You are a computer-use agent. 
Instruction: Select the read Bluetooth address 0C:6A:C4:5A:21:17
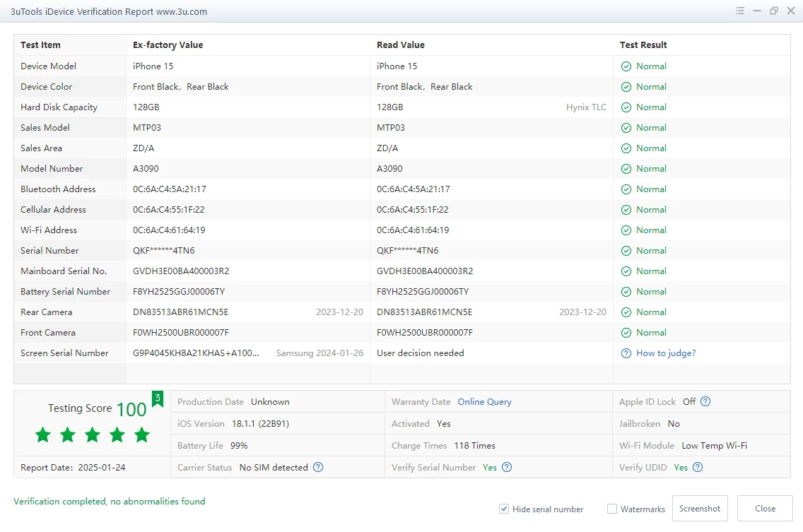tap(414, 189)
